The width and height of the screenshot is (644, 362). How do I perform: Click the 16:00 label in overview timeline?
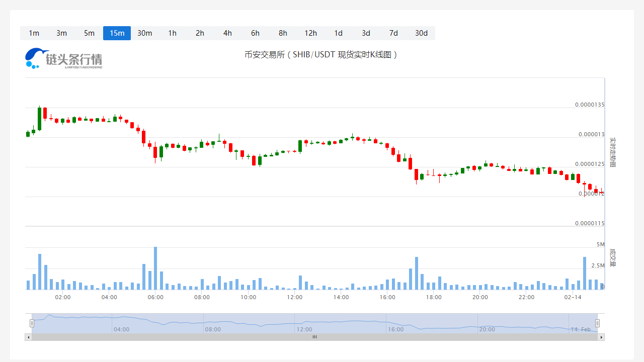(x=395, y=329)
